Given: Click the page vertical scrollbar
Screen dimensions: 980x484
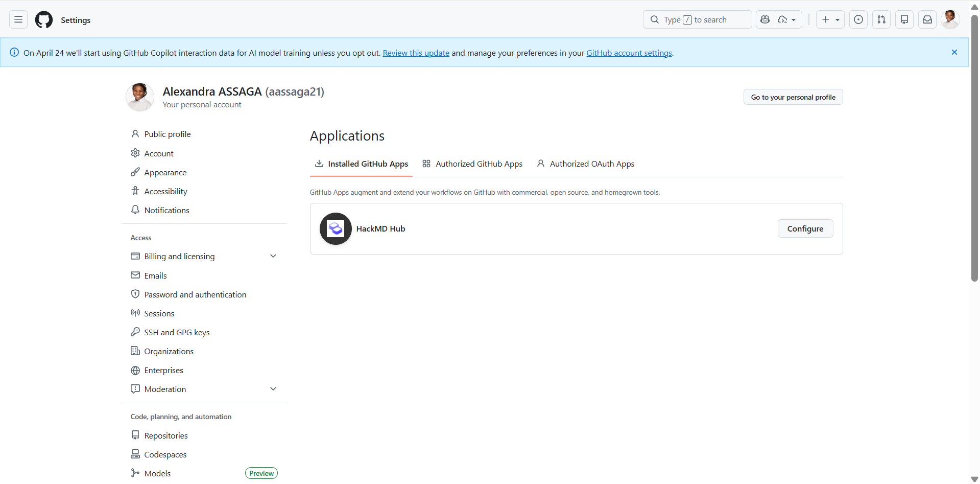Looking at the screenshot, I should tap(974, 148).
